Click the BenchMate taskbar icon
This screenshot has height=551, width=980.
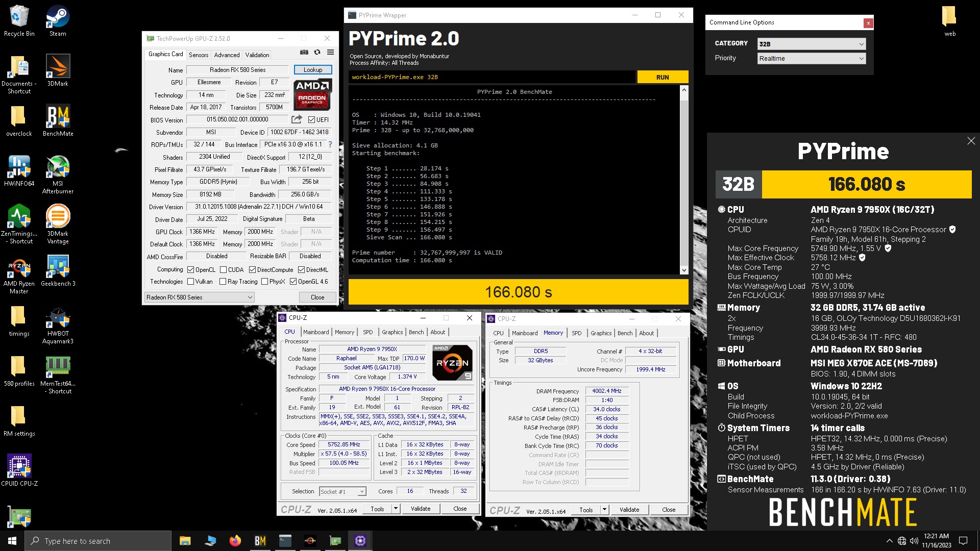pyautogui.click(x=260, y=541)
